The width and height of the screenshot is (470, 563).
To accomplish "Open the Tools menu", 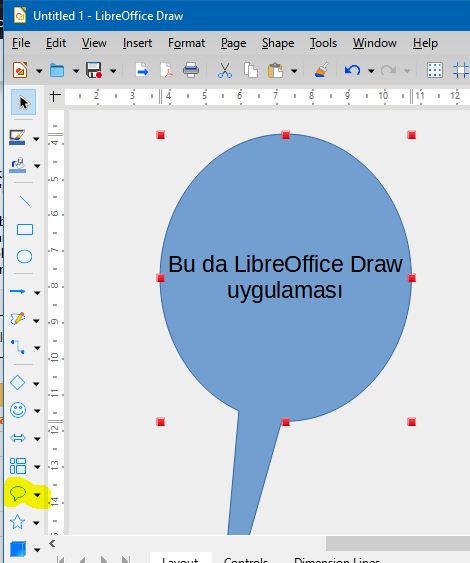I will coord(324,43).
